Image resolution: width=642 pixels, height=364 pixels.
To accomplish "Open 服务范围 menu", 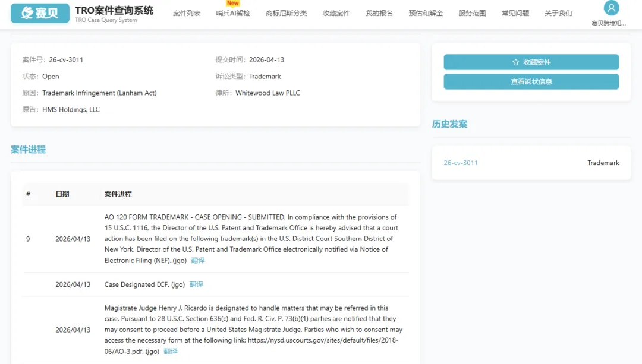I will coord(472,13).
